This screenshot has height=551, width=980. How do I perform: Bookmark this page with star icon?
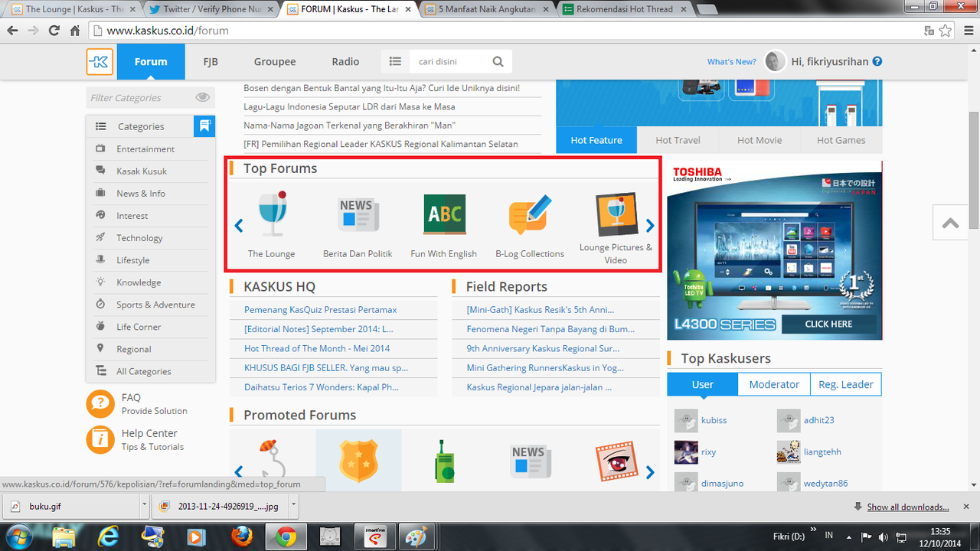946,31
